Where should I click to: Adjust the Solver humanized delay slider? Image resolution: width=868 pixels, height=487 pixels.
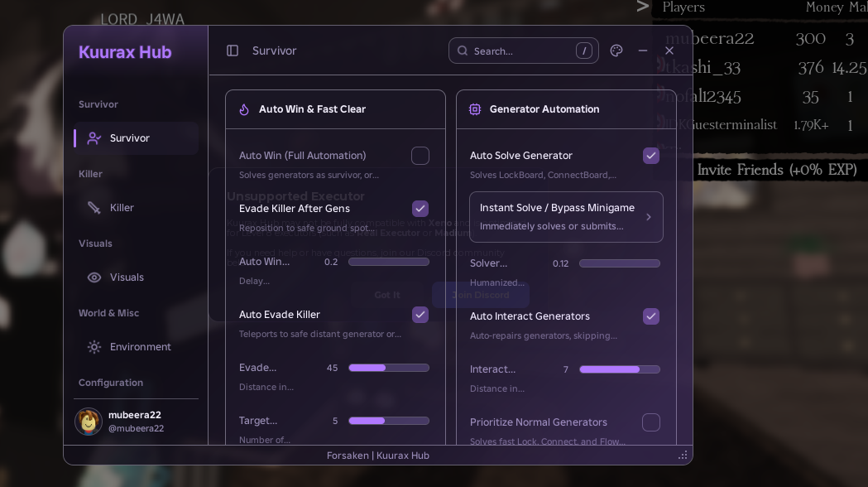[x=620, y=263]
